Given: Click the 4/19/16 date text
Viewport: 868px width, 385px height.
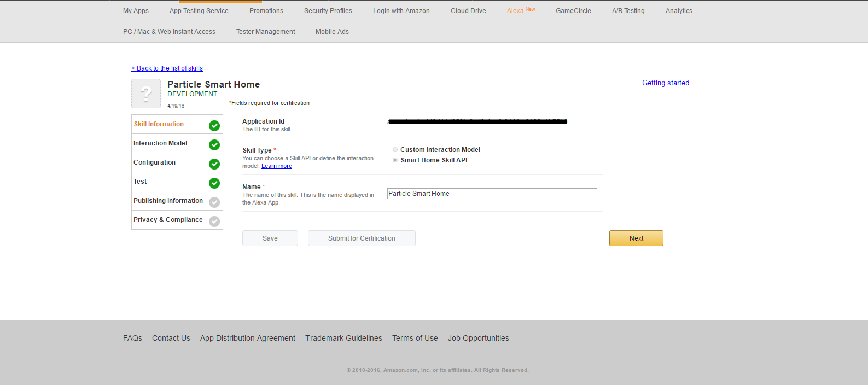Looking at the screenshot, I should coord(176,106).
